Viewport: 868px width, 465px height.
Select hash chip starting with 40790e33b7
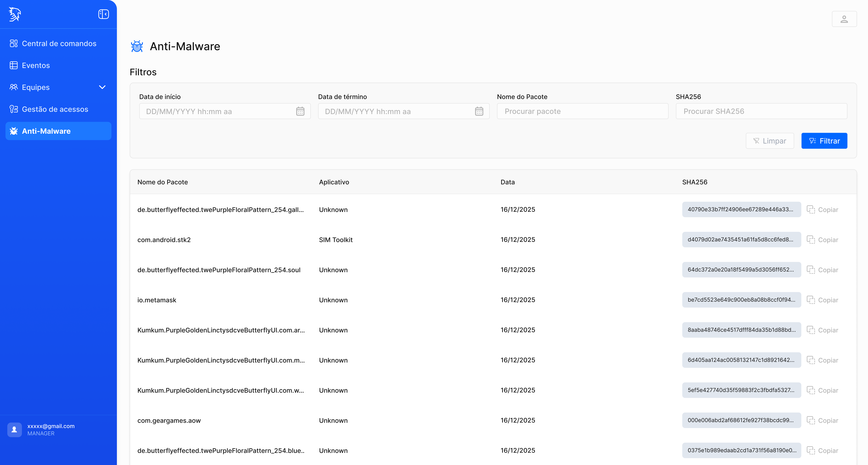coord(741,209)
